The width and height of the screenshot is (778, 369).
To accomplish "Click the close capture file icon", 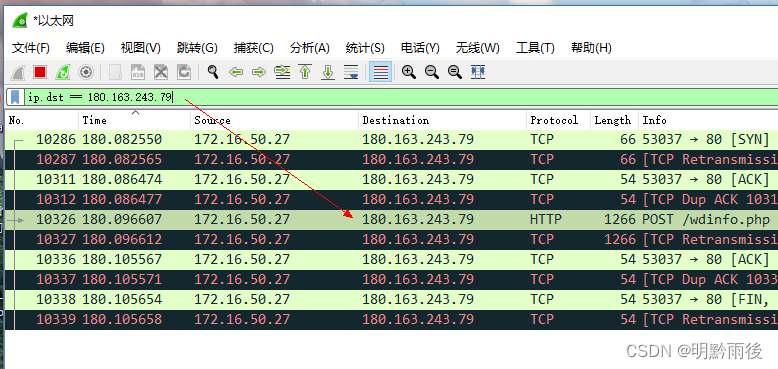I will click(x=161, y=72).
